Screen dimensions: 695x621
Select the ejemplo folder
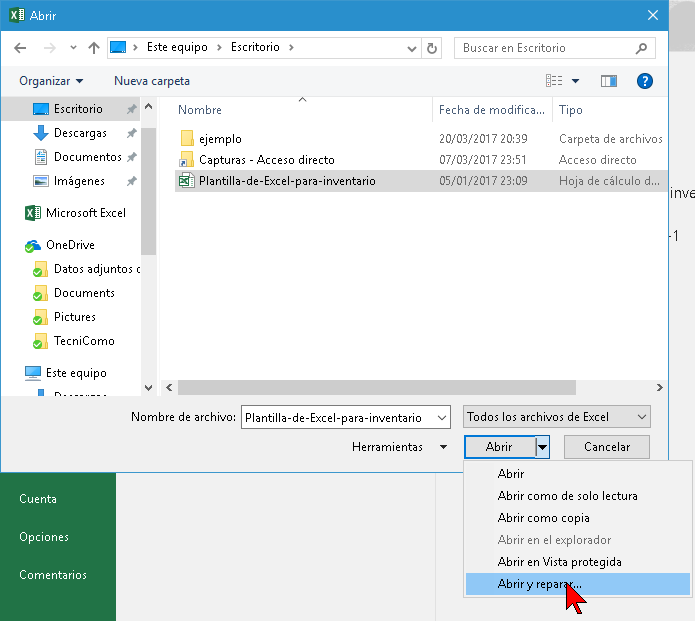click(x=421, y=139)
